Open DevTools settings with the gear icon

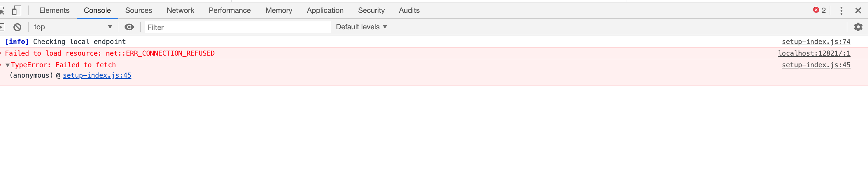pyautogui.click(x=858, y=27)
